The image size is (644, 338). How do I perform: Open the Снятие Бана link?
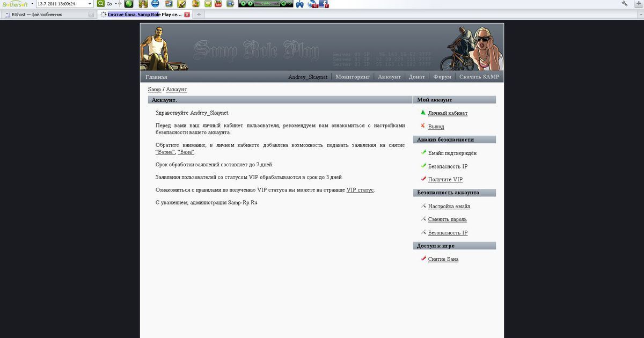click(443, 260)
